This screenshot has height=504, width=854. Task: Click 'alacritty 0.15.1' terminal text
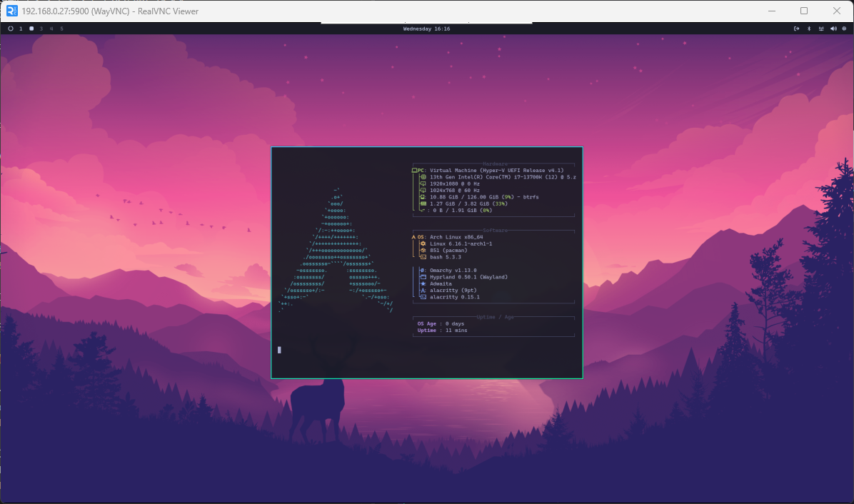click(455, 297)
